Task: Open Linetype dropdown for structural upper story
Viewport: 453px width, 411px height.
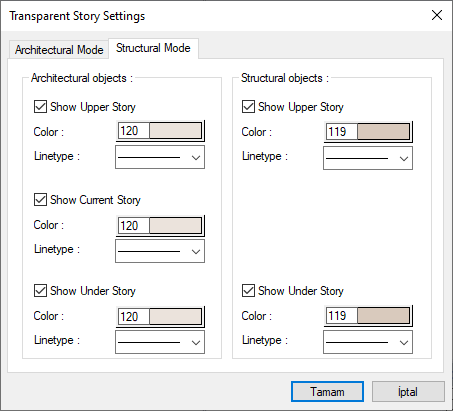Action: tap(368, 158)
